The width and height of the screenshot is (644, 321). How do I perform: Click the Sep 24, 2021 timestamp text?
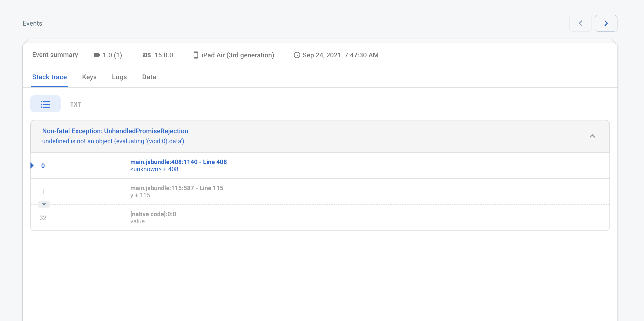coord(340,55)
